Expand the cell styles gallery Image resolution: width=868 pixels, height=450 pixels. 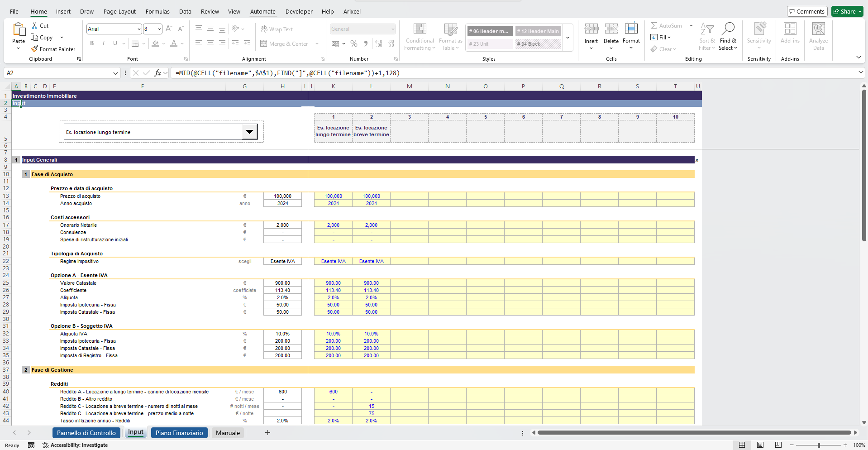pos(568,38)
